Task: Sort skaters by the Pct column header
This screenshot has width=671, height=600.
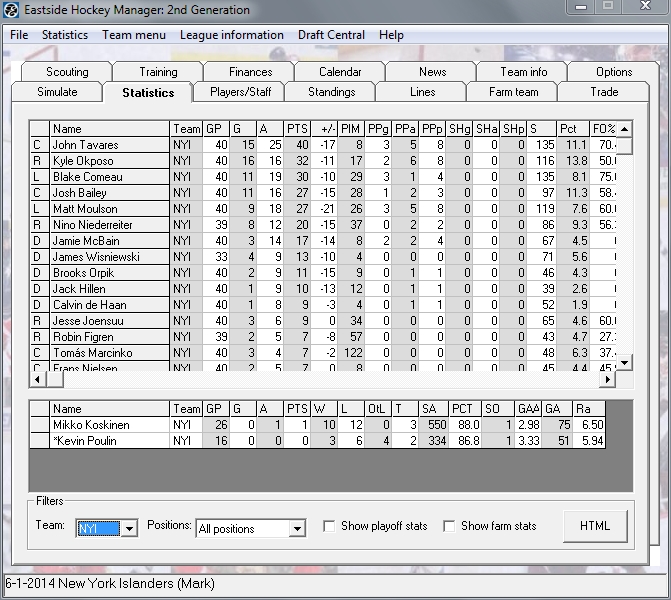Action: (x=573, y=129)
